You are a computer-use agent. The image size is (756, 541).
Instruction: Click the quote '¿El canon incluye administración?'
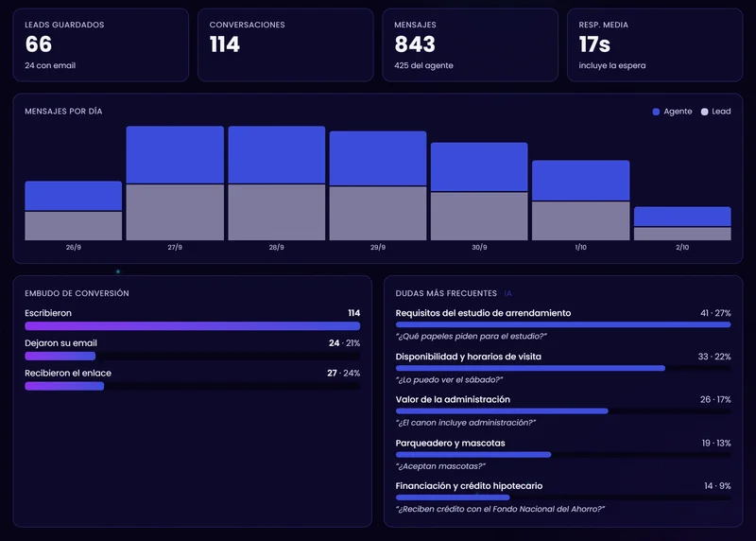click(466, 423)
